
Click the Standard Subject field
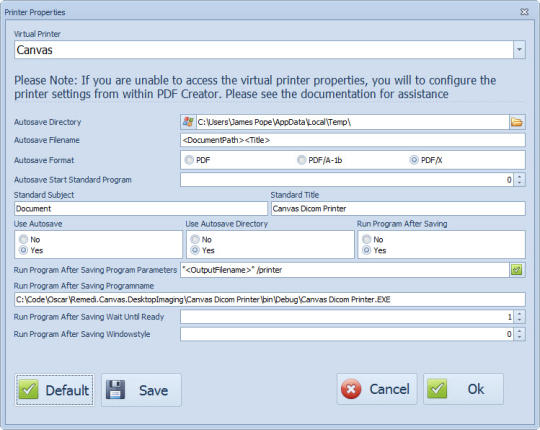141,209
